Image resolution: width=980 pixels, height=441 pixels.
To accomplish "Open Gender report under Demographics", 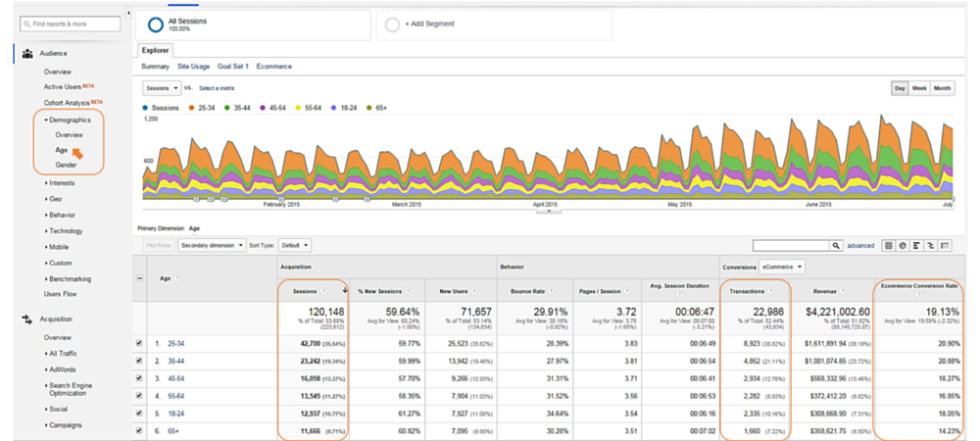I will (67, 165).
